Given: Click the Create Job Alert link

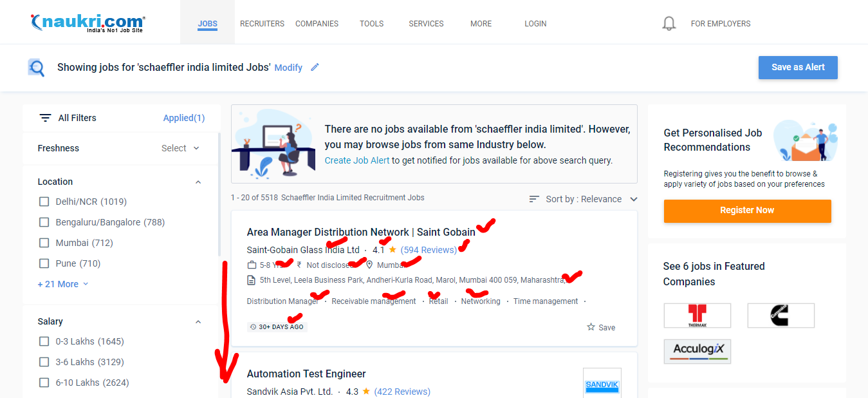Looking at the screenshot, I should tap(357, 160).
